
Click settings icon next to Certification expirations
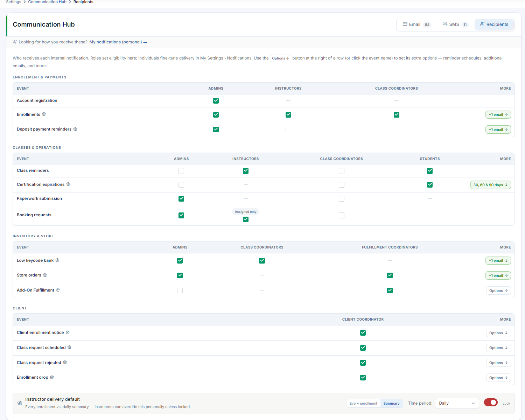pyautogui.click(x=68, y=184)
